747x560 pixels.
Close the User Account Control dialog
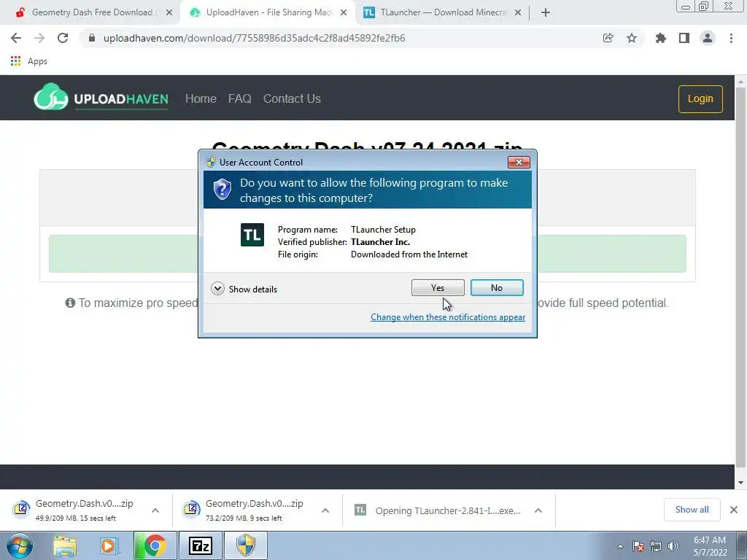click(519, 163)
